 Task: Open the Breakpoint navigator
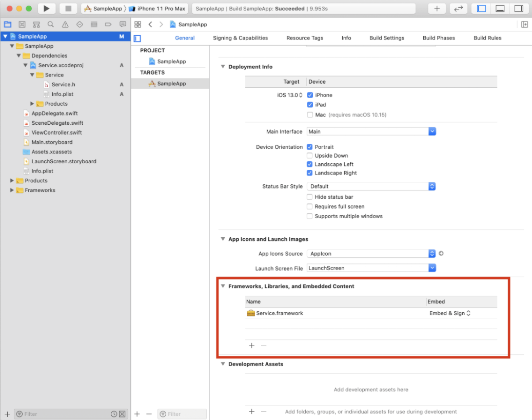click(x=108, y=25)
